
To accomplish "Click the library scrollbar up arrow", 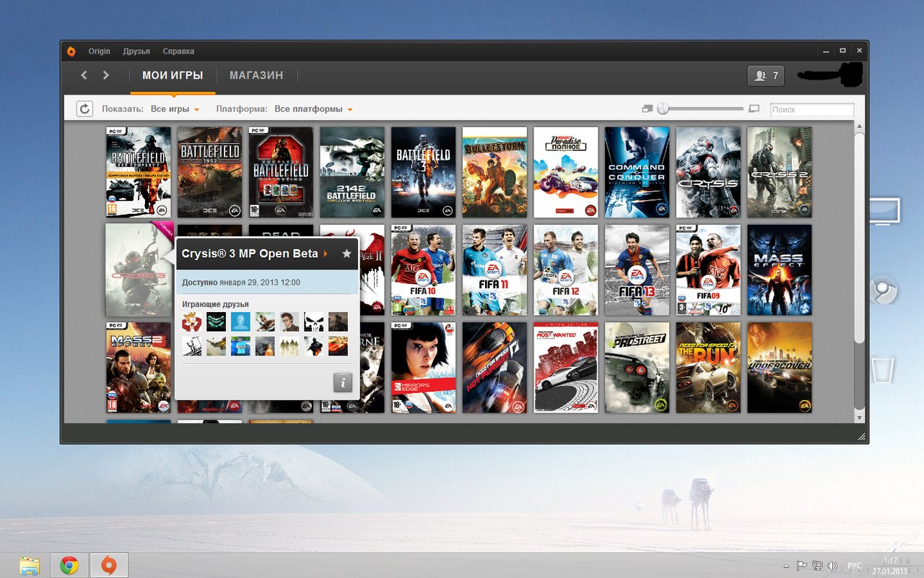I will [x=859, y=126].
